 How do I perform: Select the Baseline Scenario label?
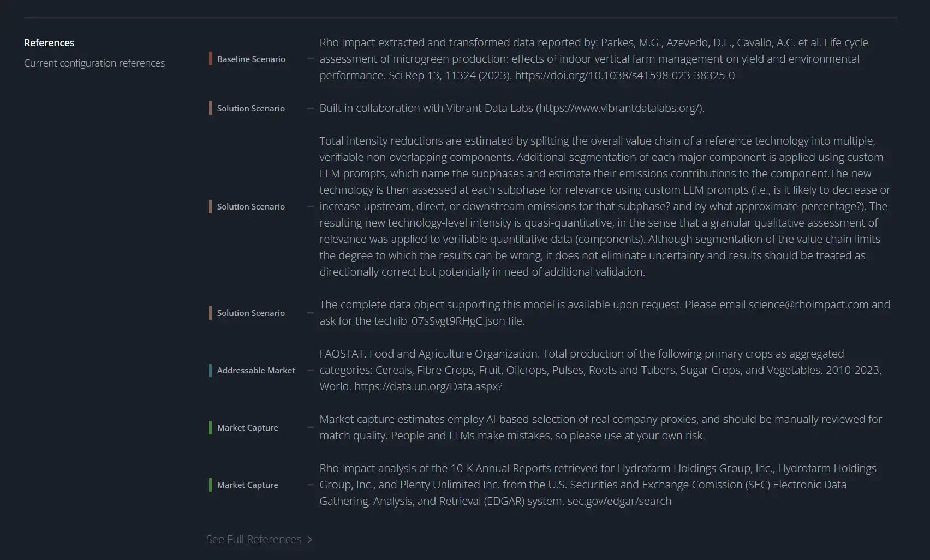click(251, 59)
